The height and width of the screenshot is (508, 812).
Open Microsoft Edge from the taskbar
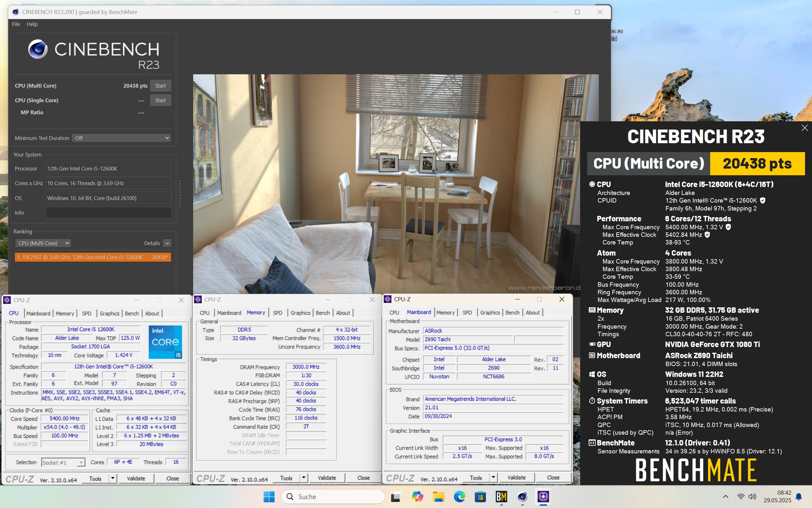(459, 497)
